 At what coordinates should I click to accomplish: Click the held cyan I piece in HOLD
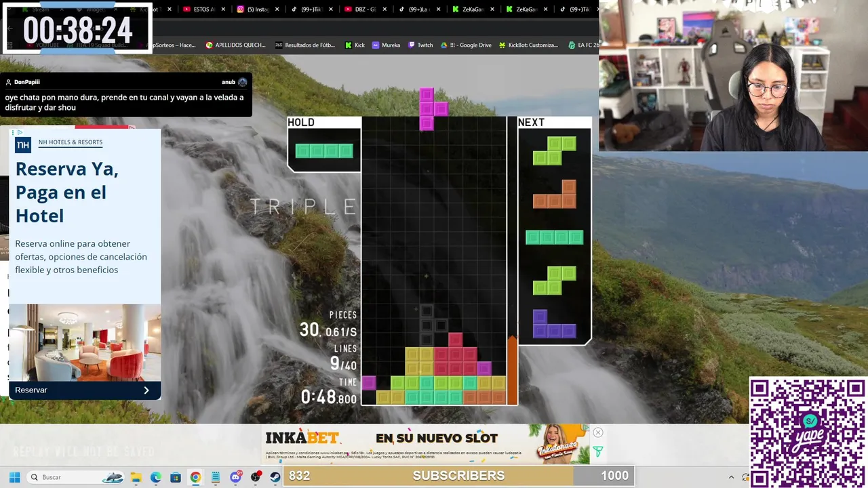324,150
